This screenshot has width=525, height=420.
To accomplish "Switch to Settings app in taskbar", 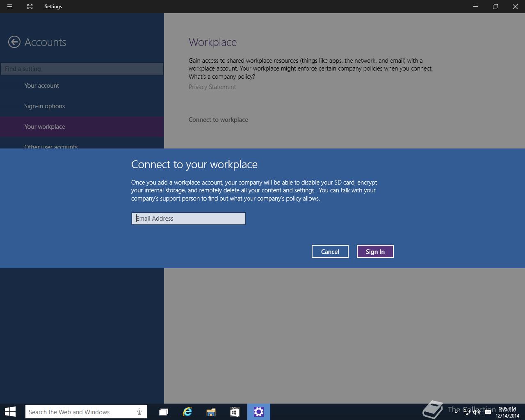I will [x=259, y=412].
